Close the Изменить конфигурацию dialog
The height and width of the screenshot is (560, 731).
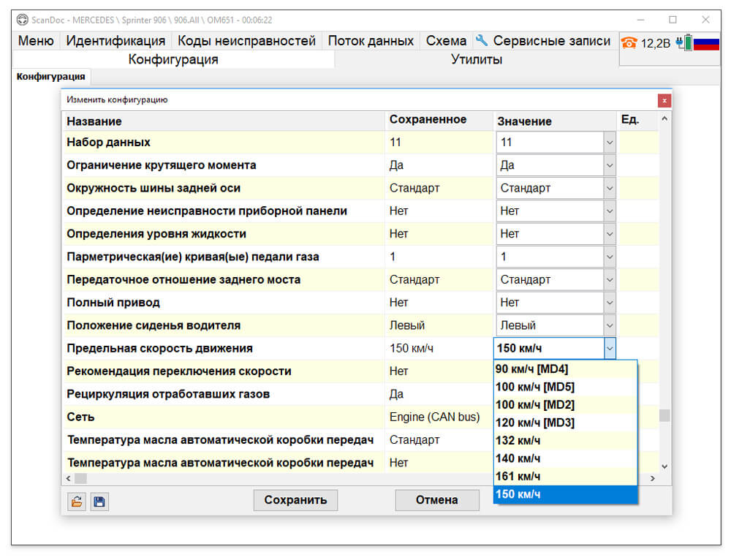(x=664, y=100)
